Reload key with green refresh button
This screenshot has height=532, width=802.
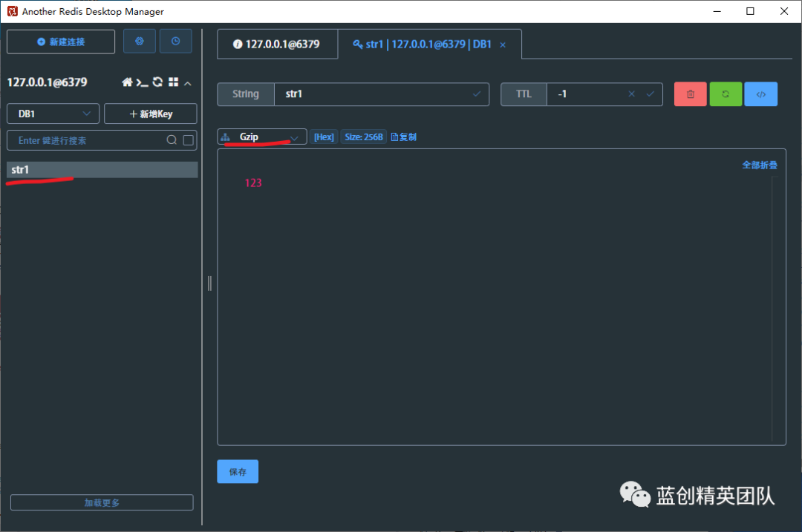click(x=726, y=94)
